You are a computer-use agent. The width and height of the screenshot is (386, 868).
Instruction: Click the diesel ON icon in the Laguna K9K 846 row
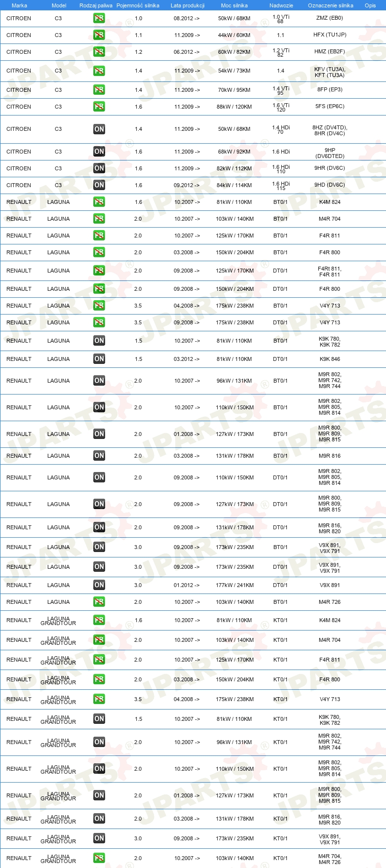pyautogui.click(x=99, y=359)
